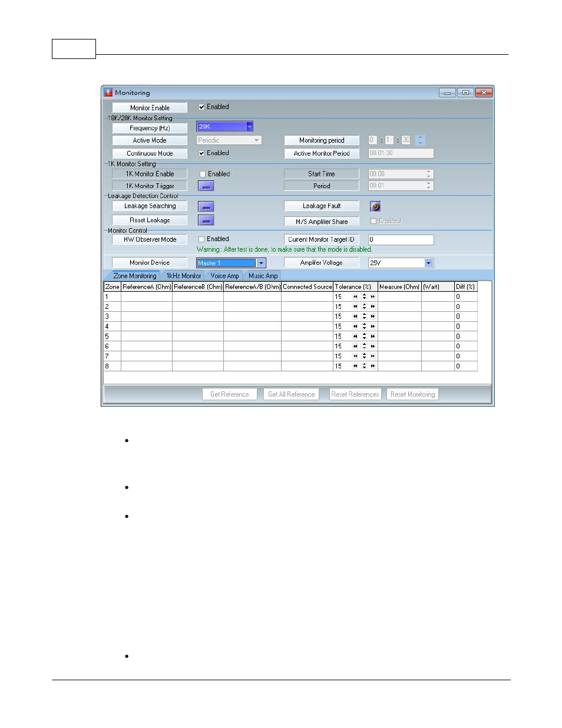
Task: Click the Tolerance (%) column header
Action: (x=355, y=287)
